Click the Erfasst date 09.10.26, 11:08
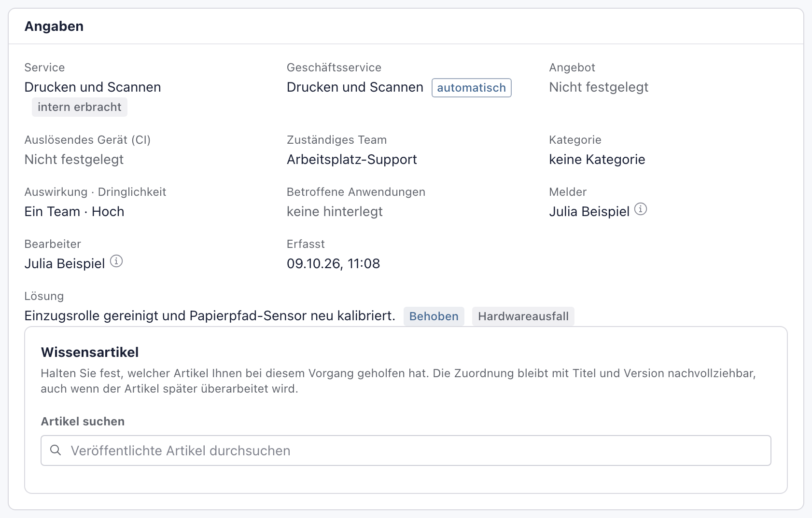 (x=334, y=264)
